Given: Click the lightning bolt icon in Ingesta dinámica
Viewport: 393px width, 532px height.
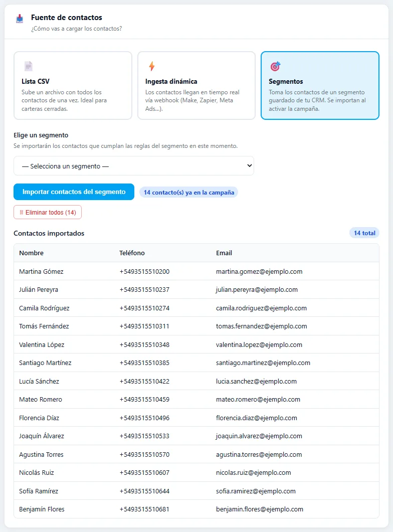Looking at the screenshot, I should click(x=152, y=66).
